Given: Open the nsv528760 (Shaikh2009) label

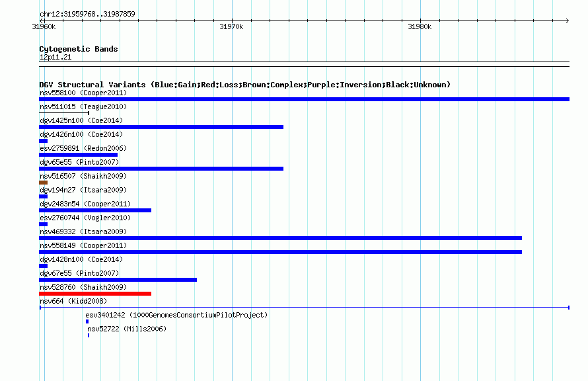Looking at the screenshot, I should (83, 287).
